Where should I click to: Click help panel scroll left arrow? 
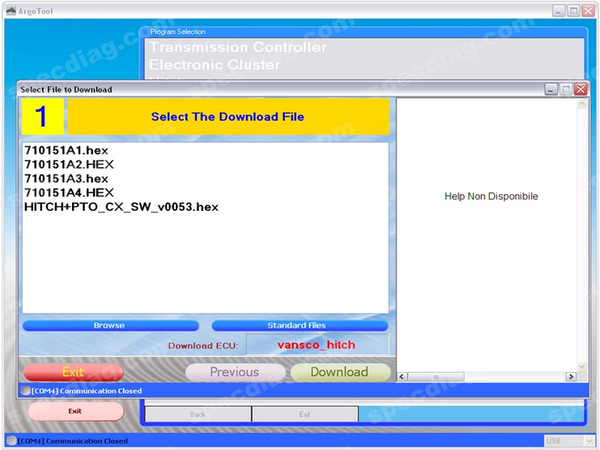point(402,377)
